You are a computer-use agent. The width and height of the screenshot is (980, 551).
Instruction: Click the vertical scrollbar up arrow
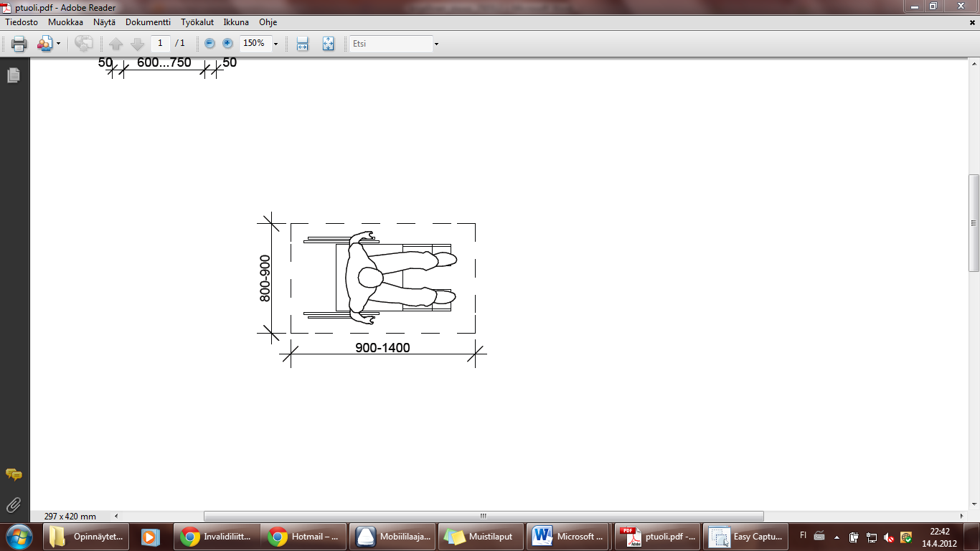[974, 63]
